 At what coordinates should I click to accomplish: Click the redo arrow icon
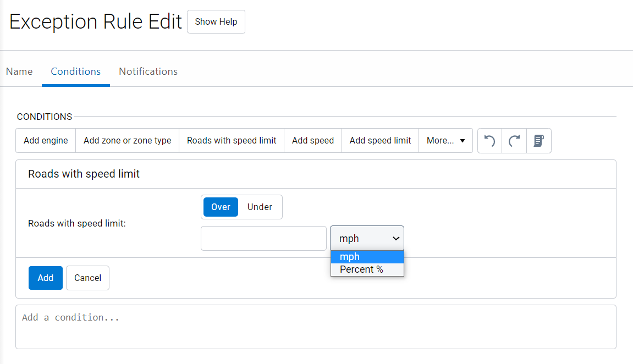point(514,141)
